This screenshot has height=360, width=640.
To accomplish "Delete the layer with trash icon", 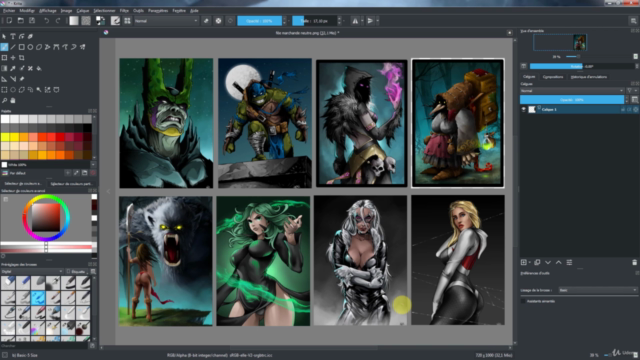I will coord(634,262).
